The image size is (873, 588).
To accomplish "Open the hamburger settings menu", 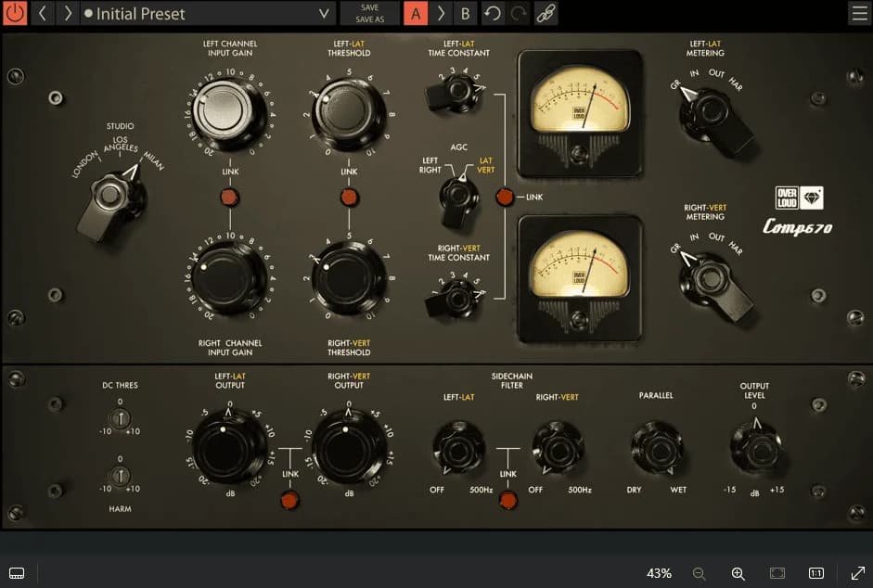I will [860, 13].
